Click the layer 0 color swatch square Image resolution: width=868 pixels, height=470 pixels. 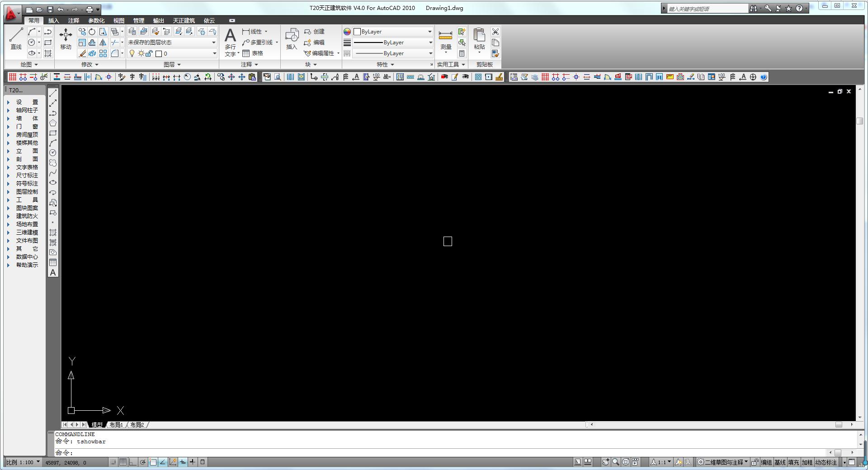point(159,53)
